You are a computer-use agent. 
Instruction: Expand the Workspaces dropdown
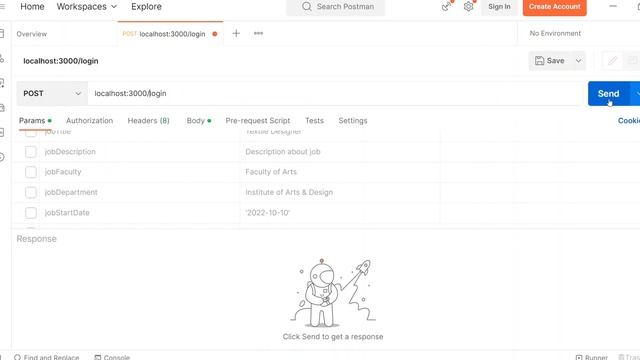[x=87, y=7]
